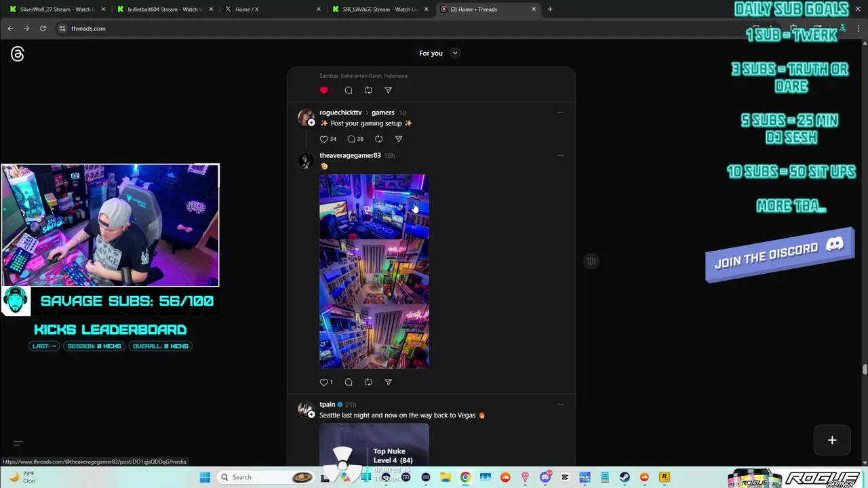Open a new browser tab
This screenshot has height=488, width=868.
pyautogui.click(x=550, y=9)
